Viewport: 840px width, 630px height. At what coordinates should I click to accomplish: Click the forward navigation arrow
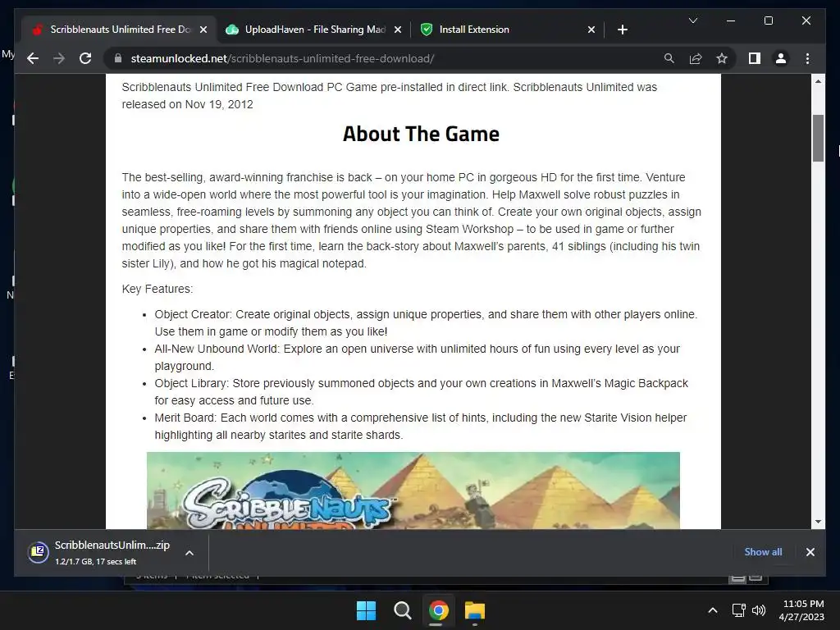click(59, 58)
